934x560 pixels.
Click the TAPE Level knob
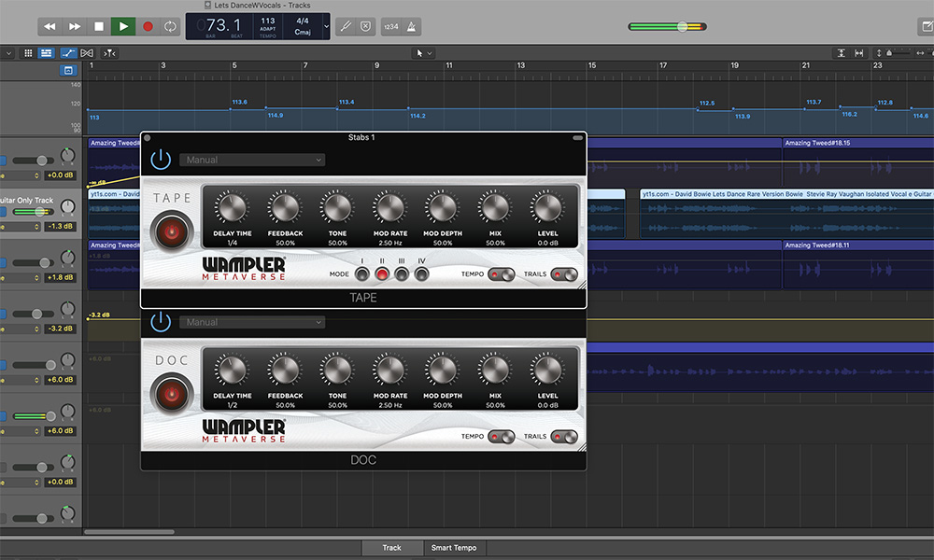coord(547,208)
